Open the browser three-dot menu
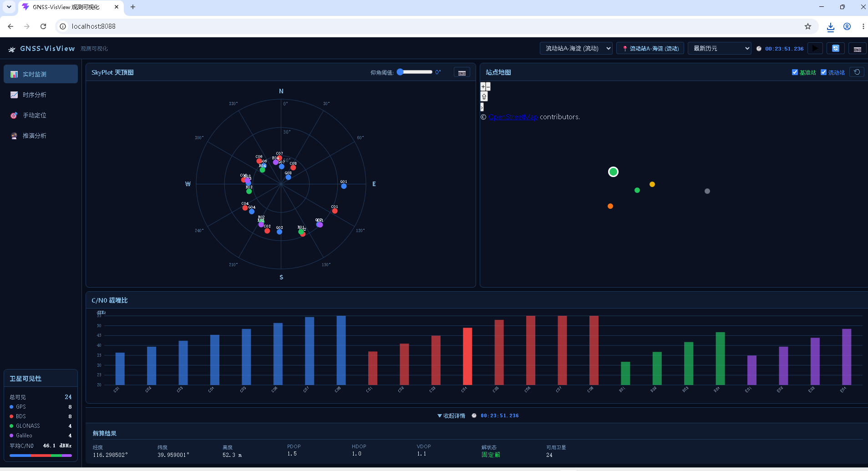This screenshot has width=868, height=471. pyautogui.click(x=863, y=26)
